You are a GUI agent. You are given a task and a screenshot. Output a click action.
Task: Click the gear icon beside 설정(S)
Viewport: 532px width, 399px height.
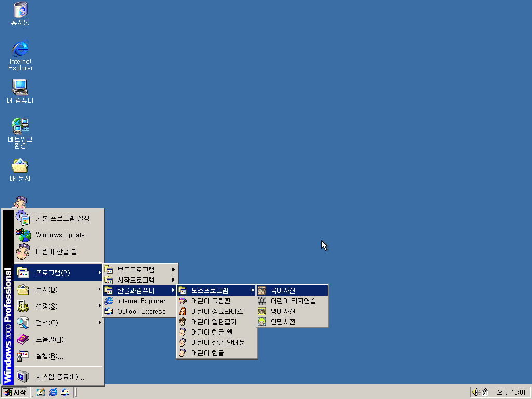[23, 306]
